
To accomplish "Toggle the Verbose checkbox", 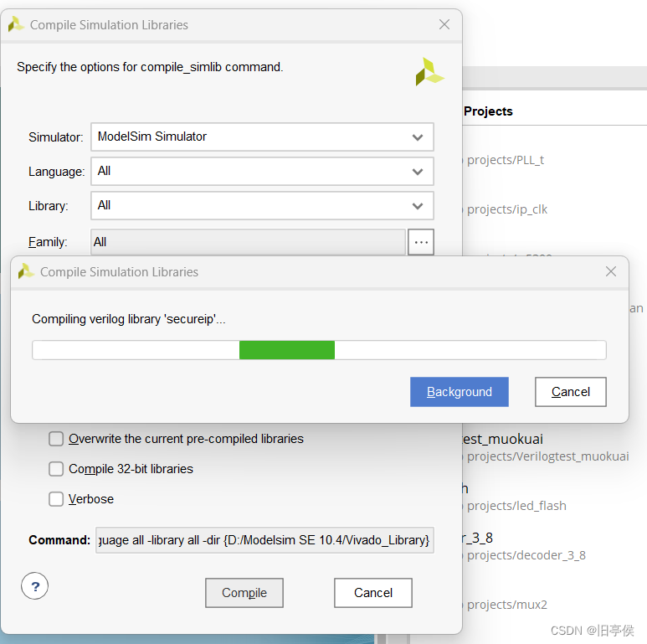I will 56,499.
